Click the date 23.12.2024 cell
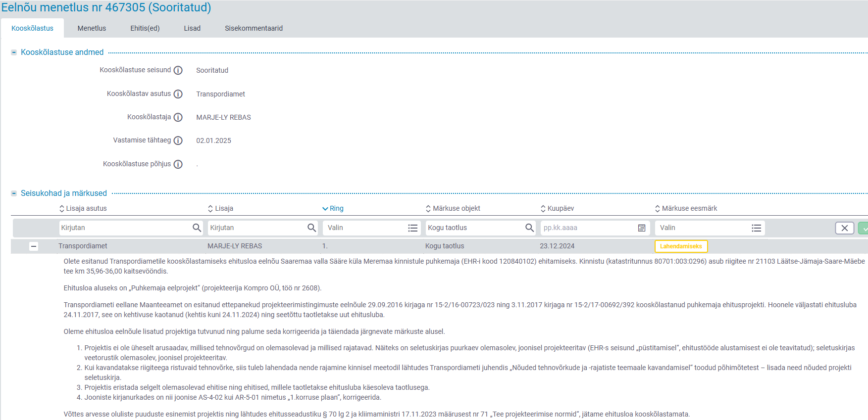 tap(557, 246)
